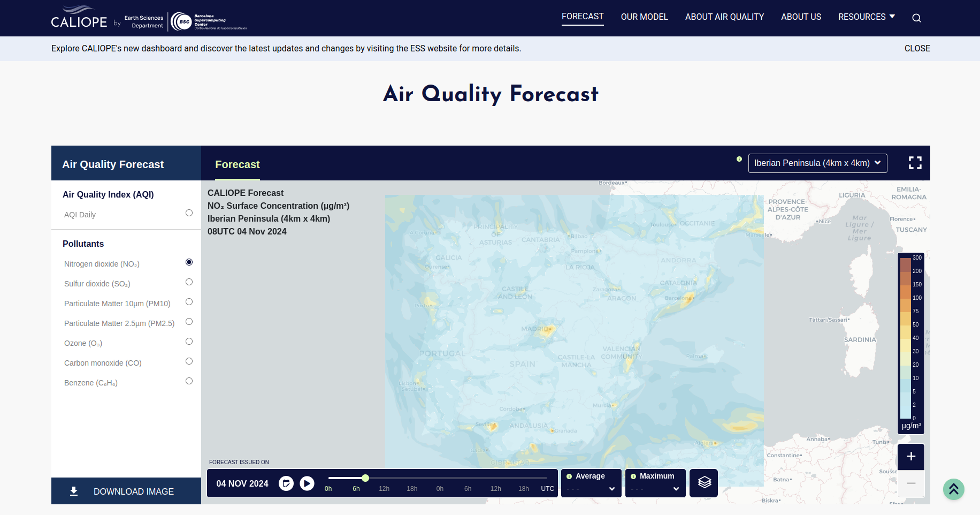The image size is (980, 515).
Task: Jump back to top of page
Action: (954, 489)
